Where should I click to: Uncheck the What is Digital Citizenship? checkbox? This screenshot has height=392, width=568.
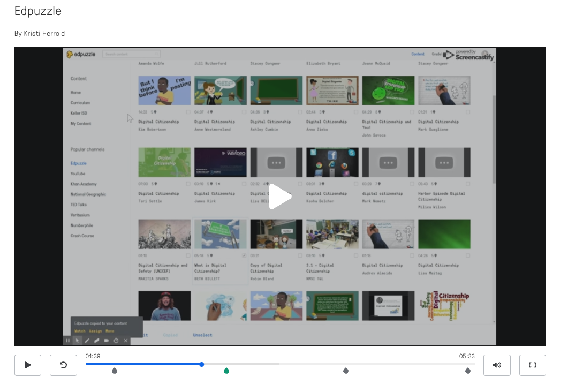pyautogui.click(x=244, y=256)
